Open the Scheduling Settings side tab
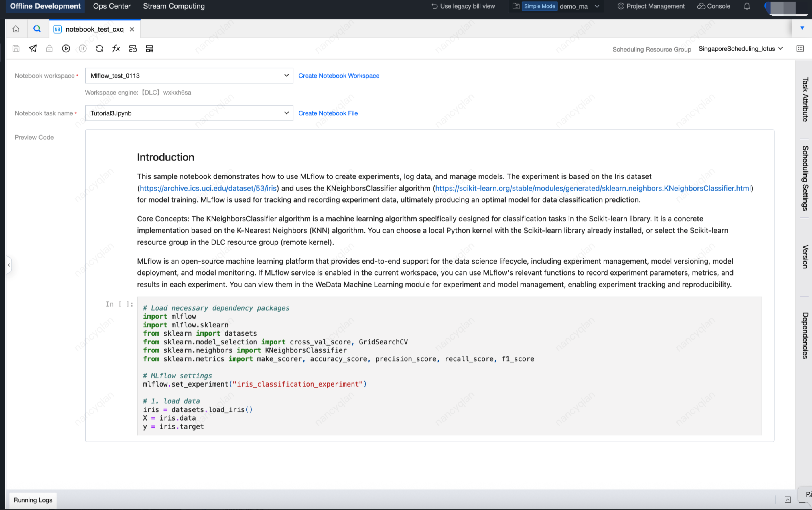Screen dimensions: 812x510 tap(805, 178)
